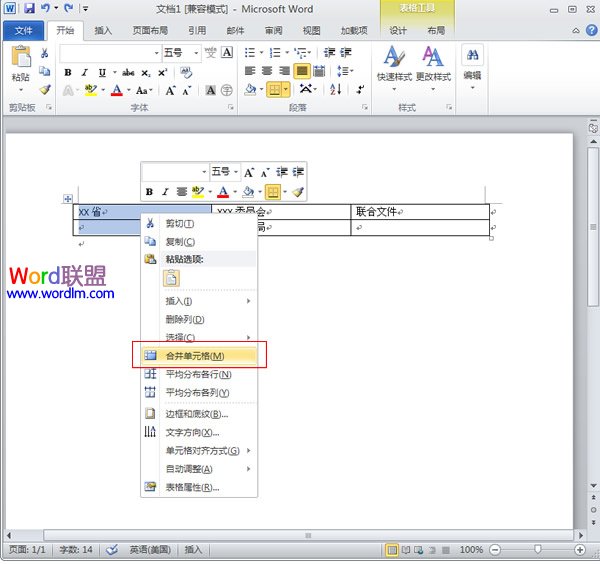The height and width of the screenshot is (564, 600).
Task: Switch to the 设计 Design tab
Action: click(x=398, y=31)
